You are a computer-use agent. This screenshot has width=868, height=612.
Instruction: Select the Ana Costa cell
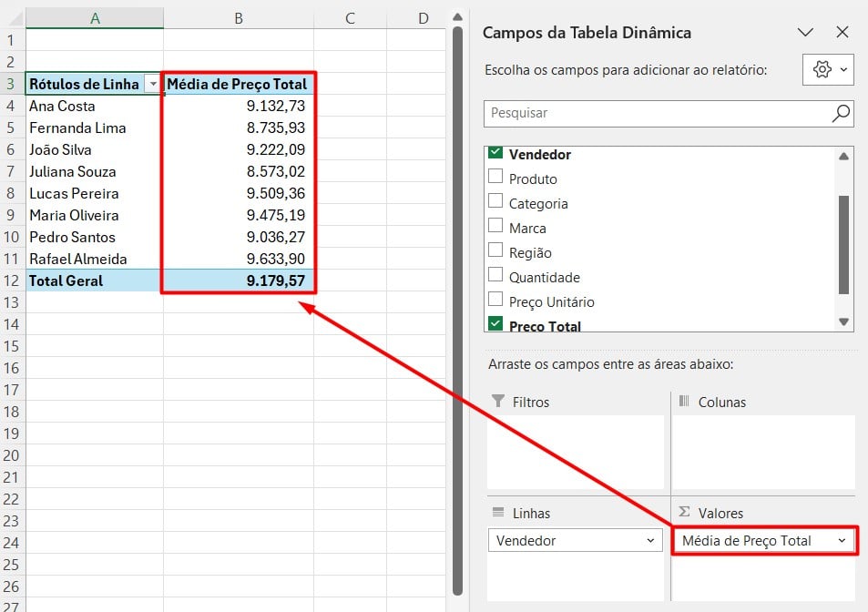click(x=95, y=106)
